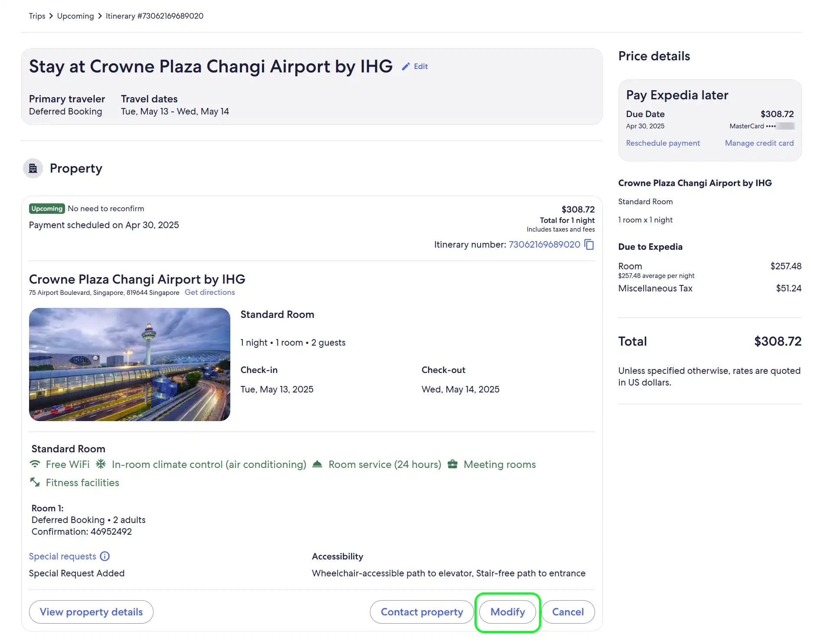Go to Trips breadcrumb

pos(37,16)
